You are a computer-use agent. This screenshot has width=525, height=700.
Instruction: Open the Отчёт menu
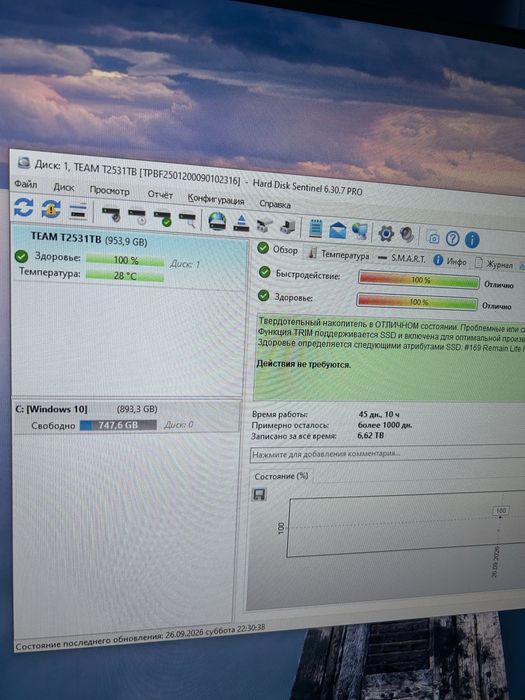pyautogui.click(x=160, y=195)
